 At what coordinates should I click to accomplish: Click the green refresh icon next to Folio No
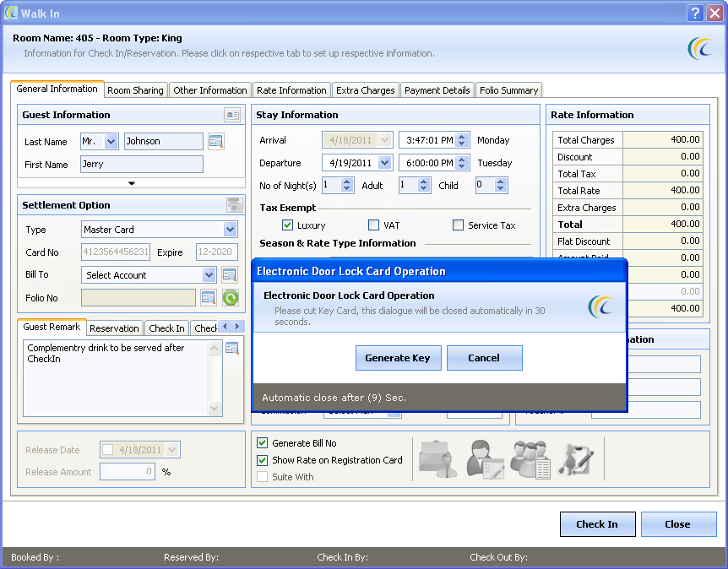coord(231,297)
